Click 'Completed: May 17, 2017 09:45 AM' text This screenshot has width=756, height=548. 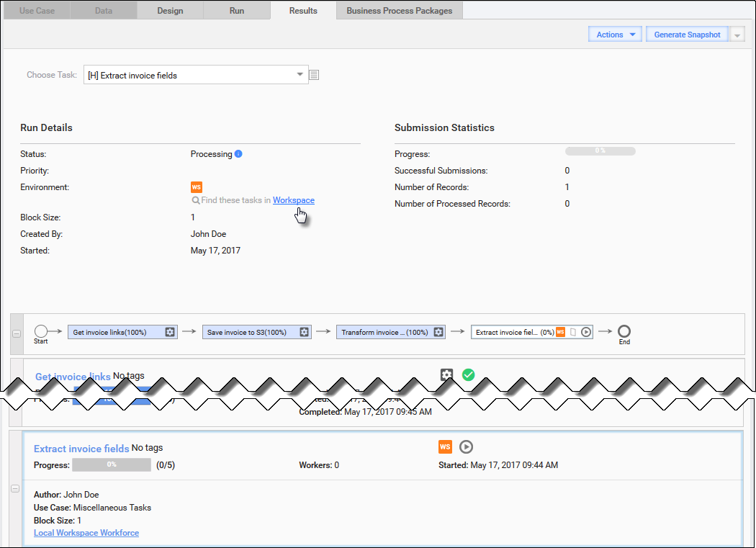366,412
